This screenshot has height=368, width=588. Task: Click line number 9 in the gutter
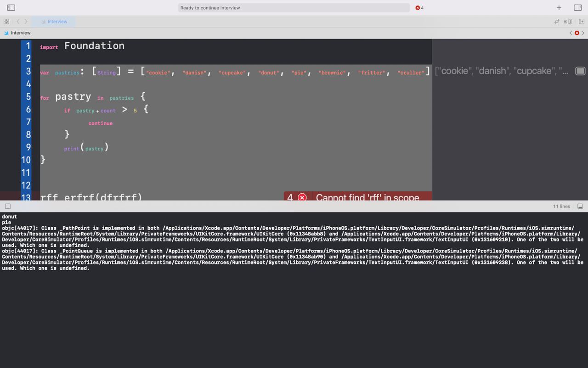pyautogui.click(x=28, y=147)
